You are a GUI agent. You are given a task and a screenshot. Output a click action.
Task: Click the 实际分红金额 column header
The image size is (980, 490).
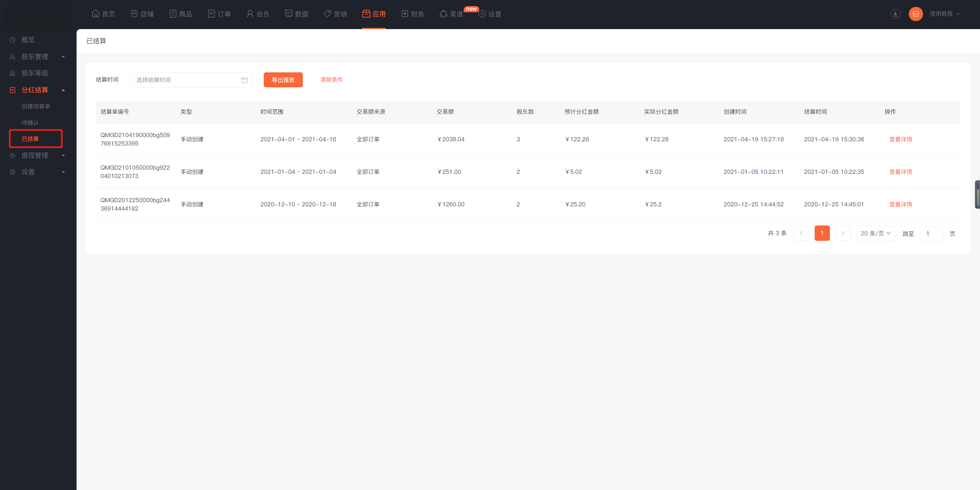point(661,112)
